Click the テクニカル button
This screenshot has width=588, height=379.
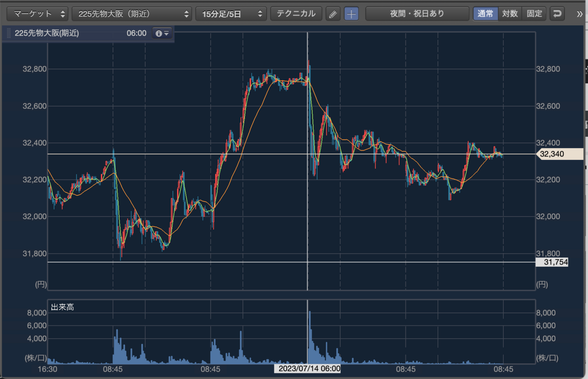(x=296, y=13)
